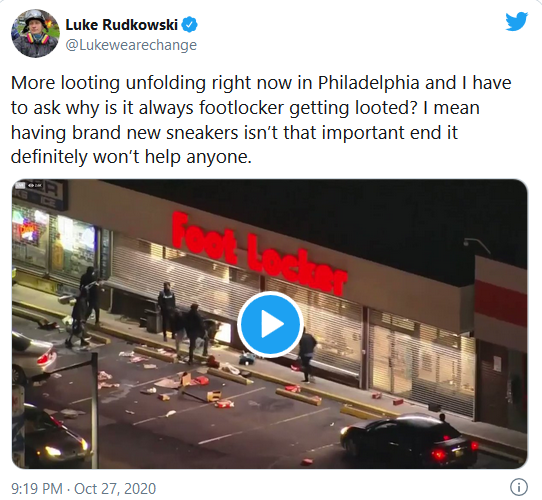Image resolution: width=542 pixels, height=500 pixels.
Task: Play the Foot Locker looting video
Action: coord(270,324)
